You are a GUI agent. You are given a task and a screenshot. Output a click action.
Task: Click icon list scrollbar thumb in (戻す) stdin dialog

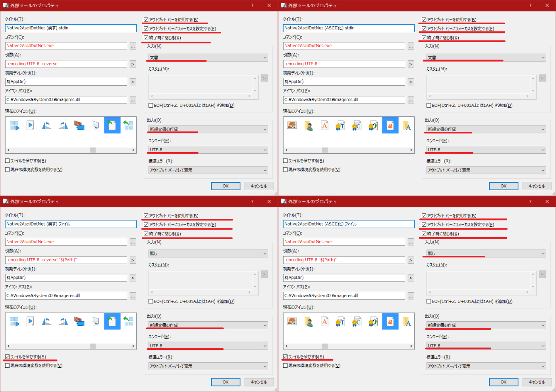pyautogui.click(x=93, y=150)
